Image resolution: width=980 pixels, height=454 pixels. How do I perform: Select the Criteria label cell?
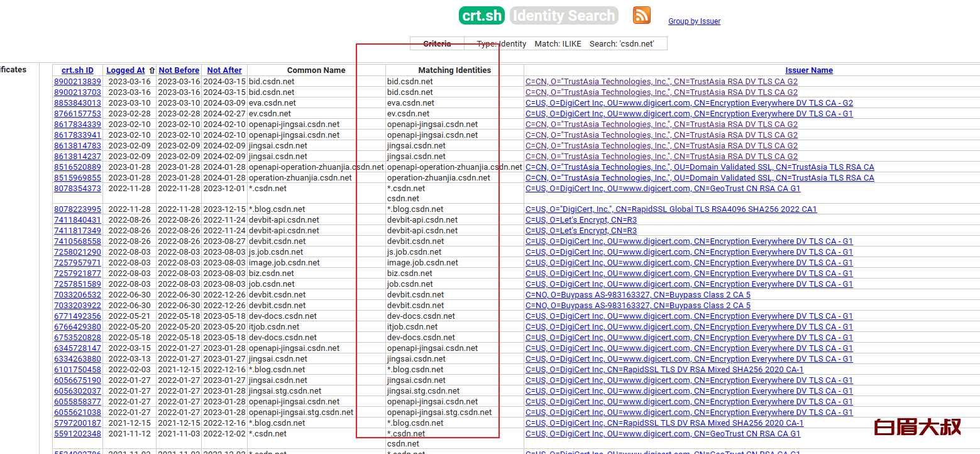pos(437,43)
